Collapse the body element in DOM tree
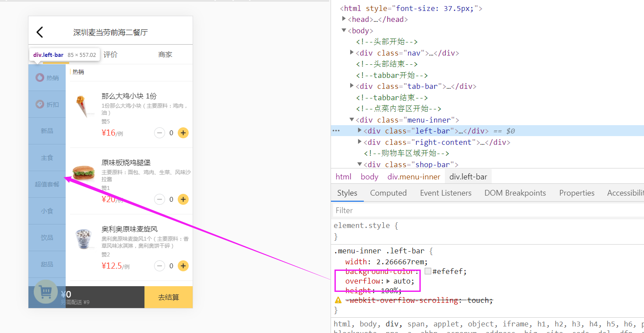The image size is (644, 333). [x=344, y=30]
